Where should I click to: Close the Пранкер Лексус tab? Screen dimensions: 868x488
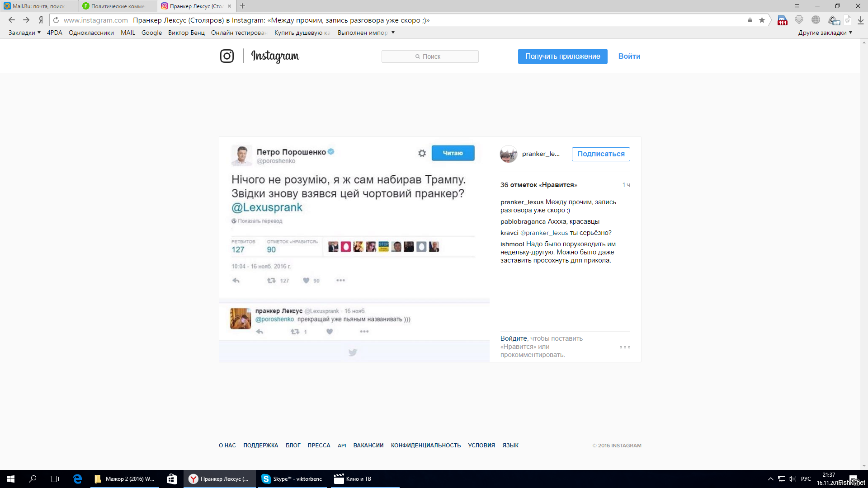(229, 6)
